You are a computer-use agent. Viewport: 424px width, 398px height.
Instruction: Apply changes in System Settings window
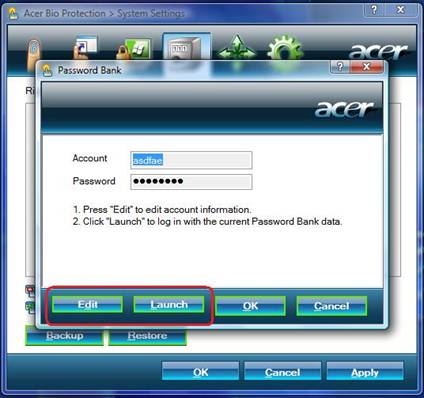click(x=365, y=371)
